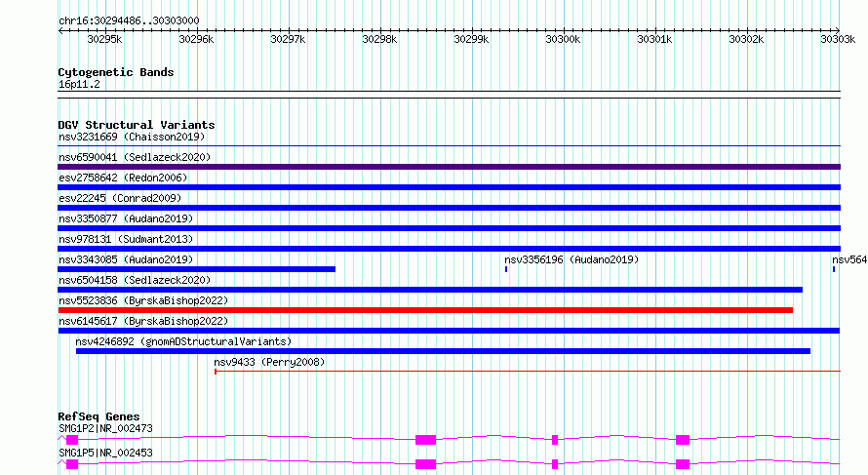
Task: Select the short blue nsv3343085 variant bar
Action: (x=196, y=269)
